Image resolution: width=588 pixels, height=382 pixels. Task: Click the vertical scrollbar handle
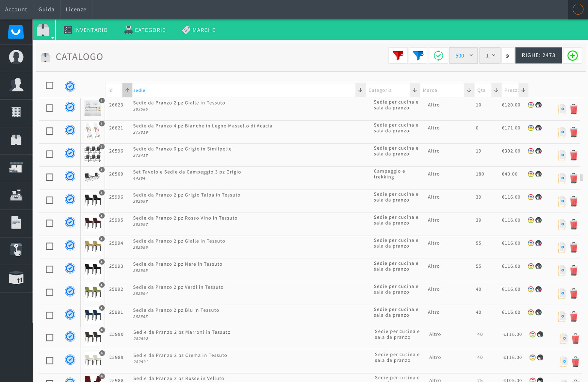click(581, 178)
